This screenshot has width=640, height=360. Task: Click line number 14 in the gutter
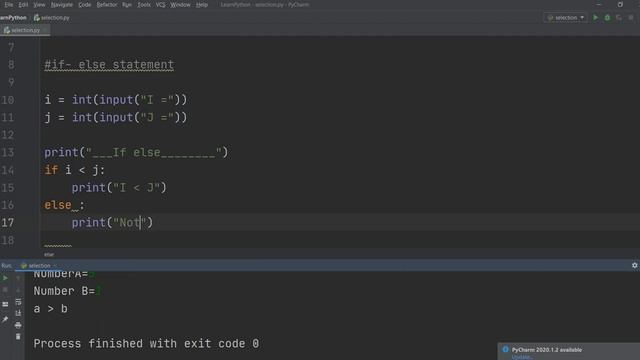point(8,170)
